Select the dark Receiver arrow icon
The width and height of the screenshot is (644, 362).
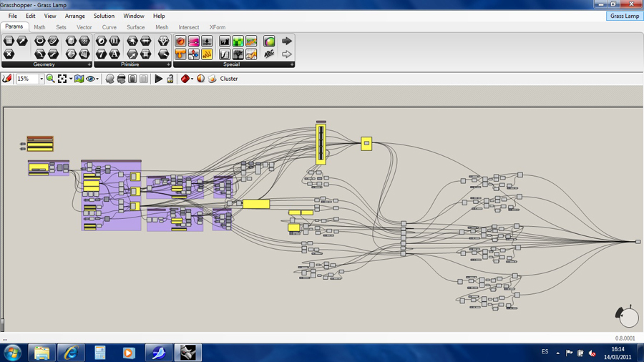point(287,41)
